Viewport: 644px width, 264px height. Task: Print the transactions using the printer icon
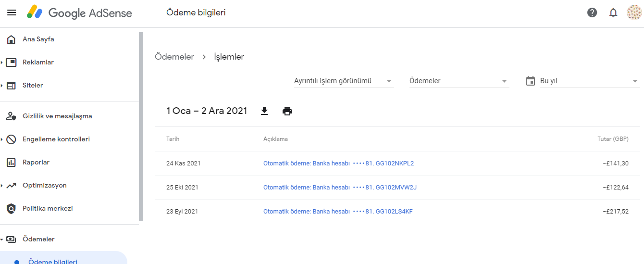click(287, 111)
